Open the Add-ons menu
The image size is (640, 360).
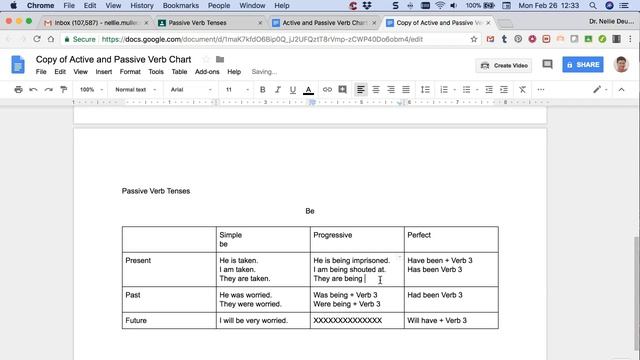[207, 71]
